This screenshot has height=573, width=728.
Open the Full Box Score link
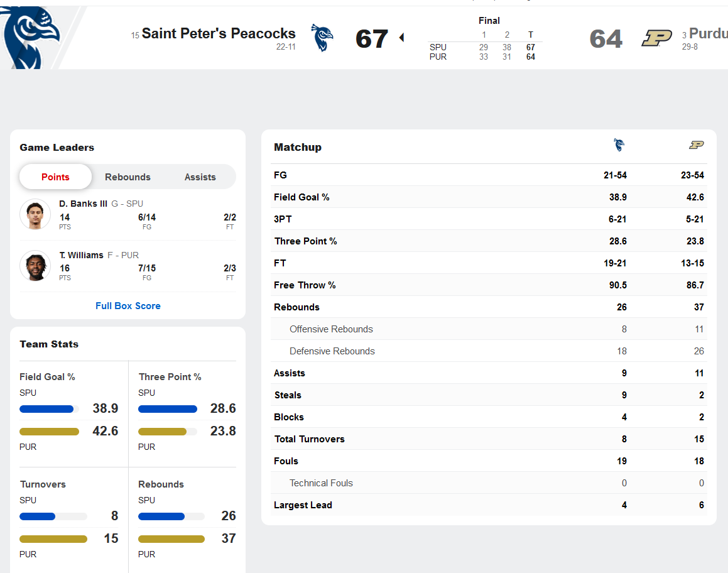click(128, 306)
